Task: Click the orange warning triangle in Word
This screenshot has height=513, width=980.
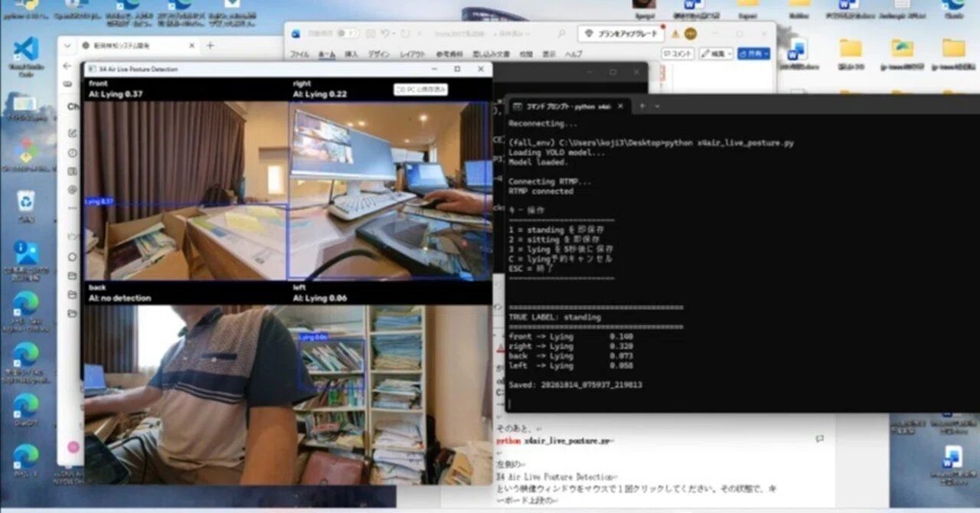Action: (x=675, y=34)
